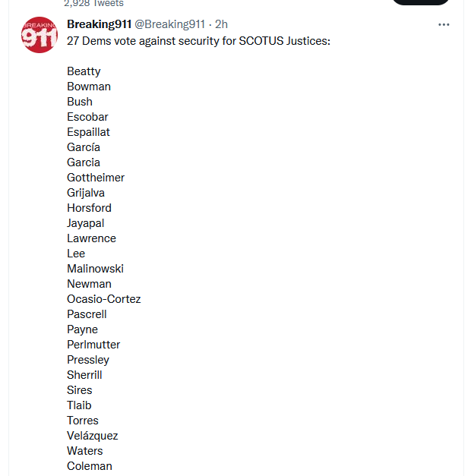Click the name Jayapal in the tweet
The image size is (471, 476).
click(x=86, y=223)
